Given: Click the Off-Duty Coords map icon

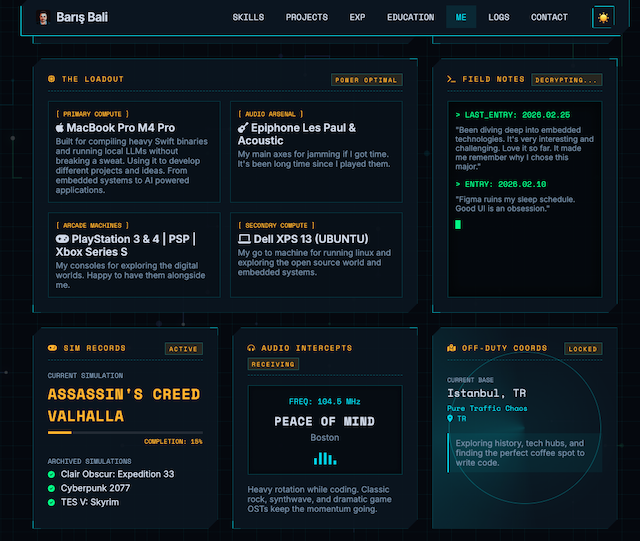Looking at the screenshot, I should click(451, 348).
